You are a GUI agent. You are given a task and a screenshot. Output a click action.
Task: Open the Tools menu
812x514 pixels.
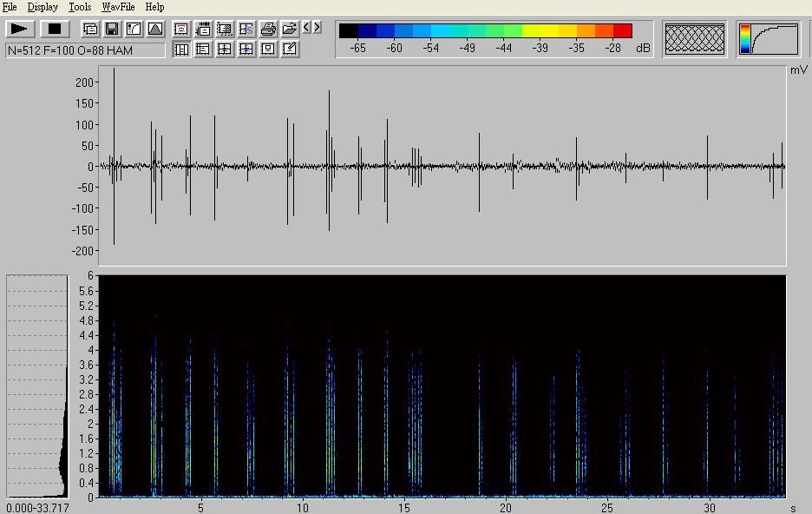80,7
